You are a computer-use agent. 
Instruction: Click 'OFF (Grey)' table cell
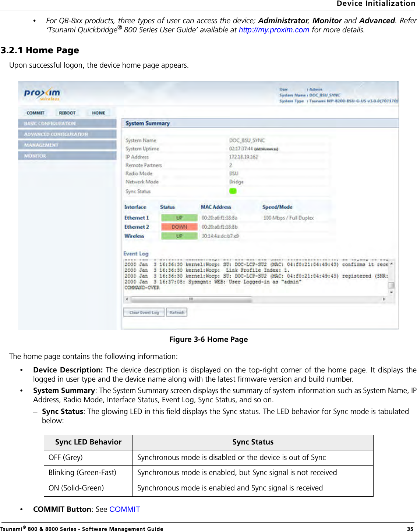pos(88,457)
